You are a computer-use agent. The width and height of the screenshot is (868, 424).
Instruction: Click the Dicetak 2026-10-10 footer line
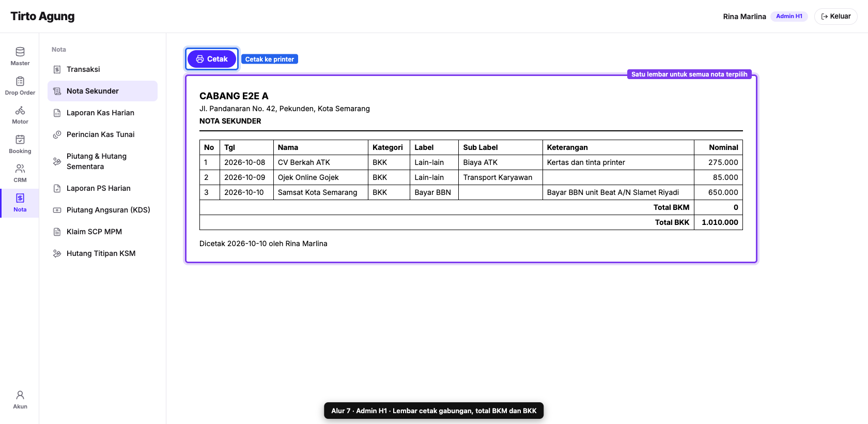(x=263, y=244)
